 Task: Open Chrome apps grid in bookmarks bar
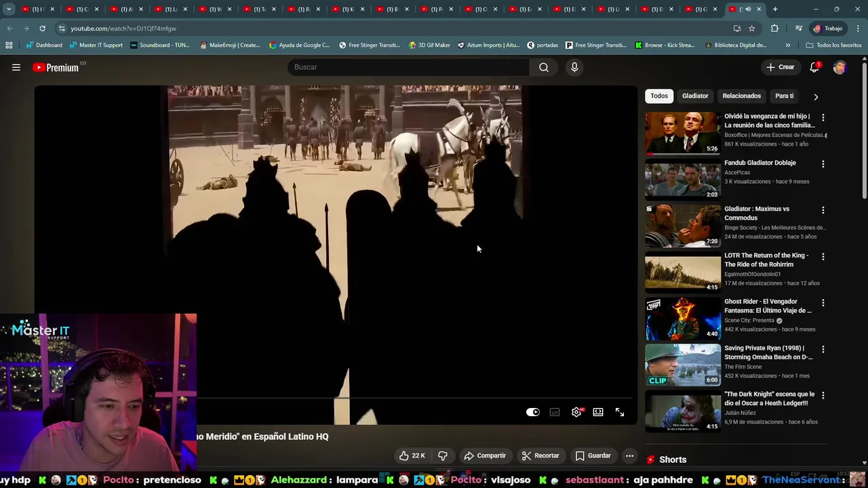click(x=9, y=45)
